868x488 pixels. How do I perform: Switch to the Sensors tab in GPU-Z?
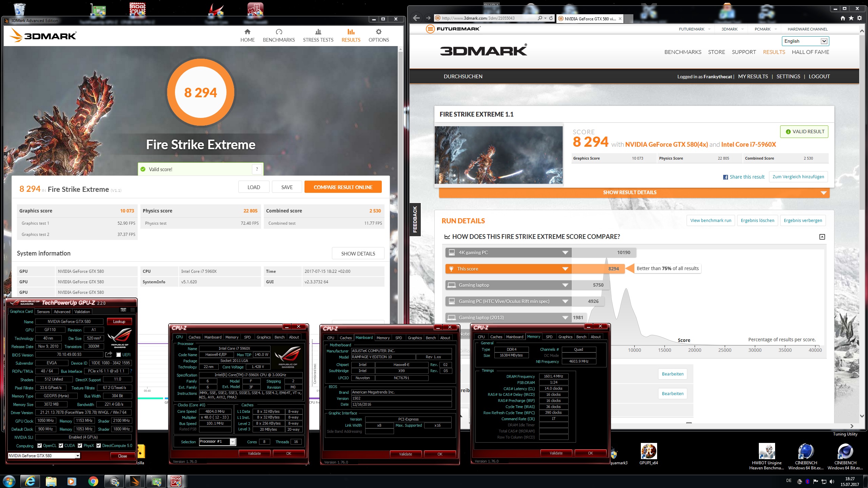(x=43, y=311)
